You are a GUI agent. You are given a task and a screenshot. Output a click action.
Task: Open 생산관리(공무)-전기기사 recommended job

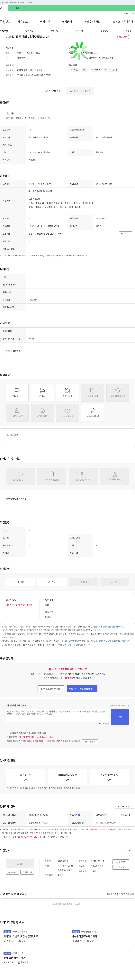(x=85, y=936)
